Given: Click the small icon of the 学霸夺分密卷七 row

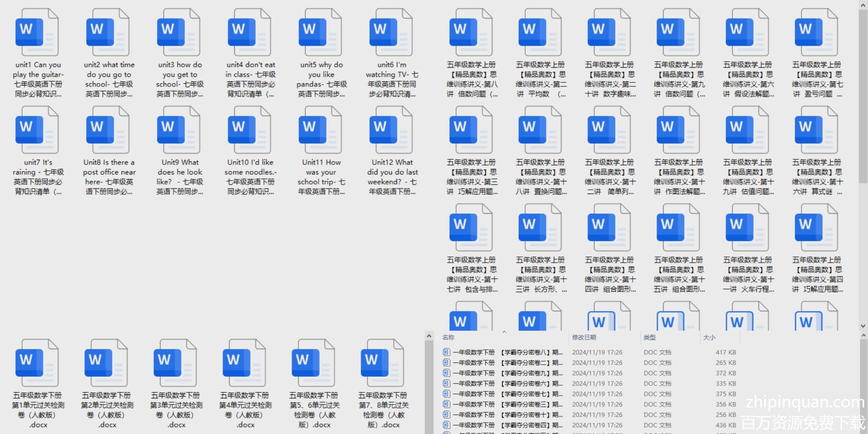Looking at the screenshot, I should 446,394.
